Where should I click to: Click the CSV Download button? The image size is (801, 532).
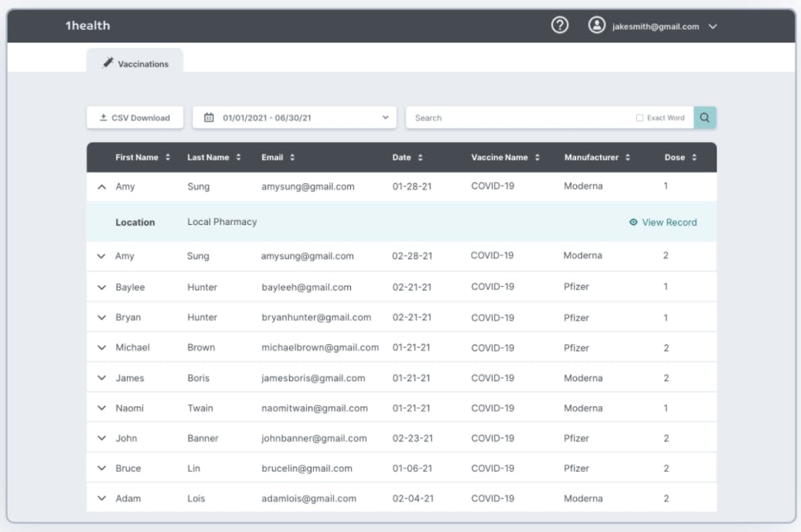(135, 118)
